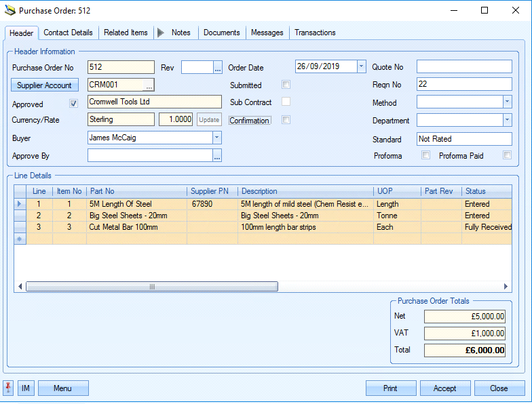Click the Print button
Screen dimensions: 532x404
tap(390, 388)
